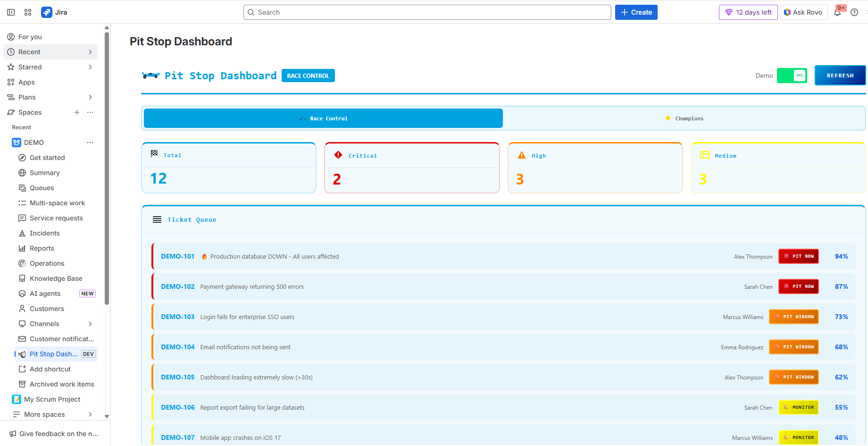The width and height of the screenshot is (868, 446).
Task: Expand the More spaces chevron
Action: point(90,414)
